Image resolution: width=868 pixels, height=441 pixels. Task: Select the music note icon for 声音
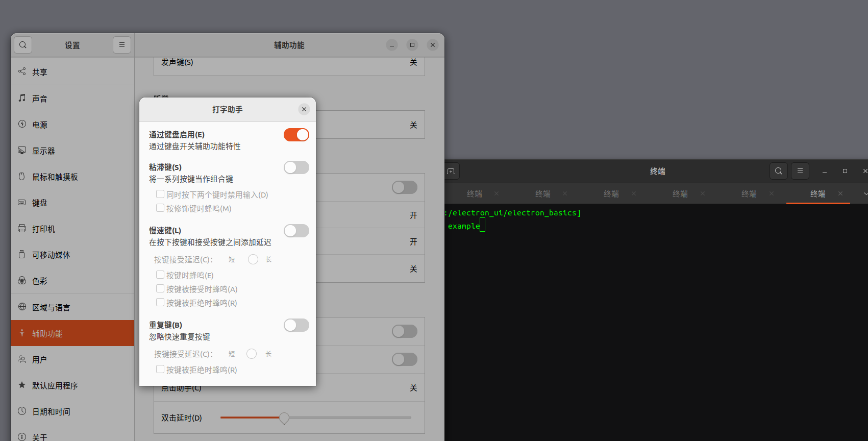tap(22, 98)
